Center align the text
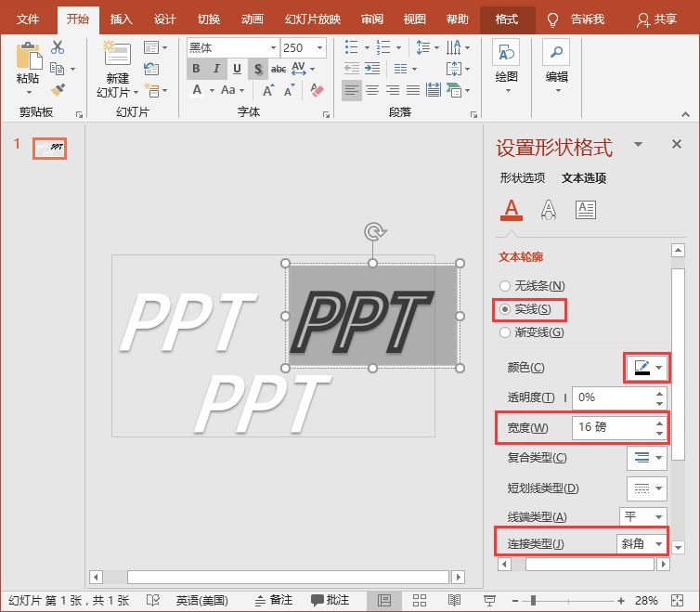Viewport: 700px width, 612px height. pos(372,90)
